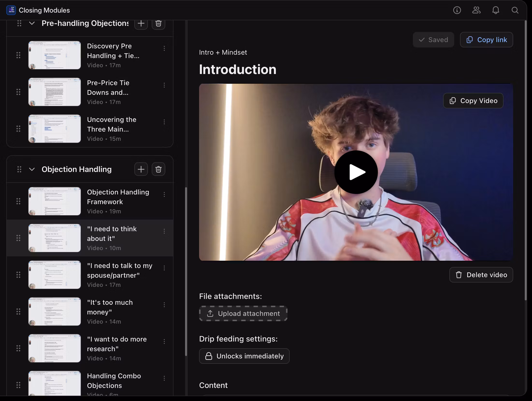Click trash icon for Pre-handling Objections
Viewport: 532px width, 401px height.
click(x=158, y=24)
